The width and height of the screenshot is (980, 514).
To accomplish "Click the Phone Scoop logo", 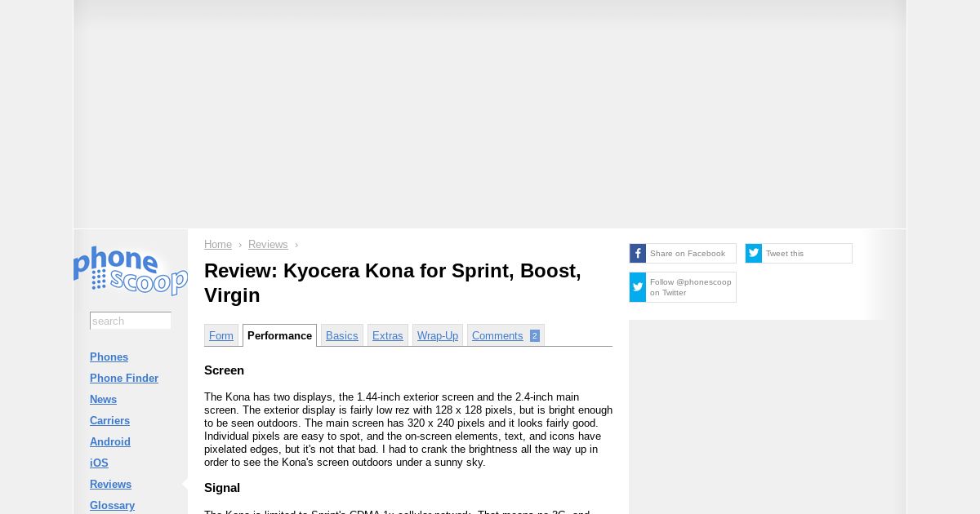I will tap(131, 270).
